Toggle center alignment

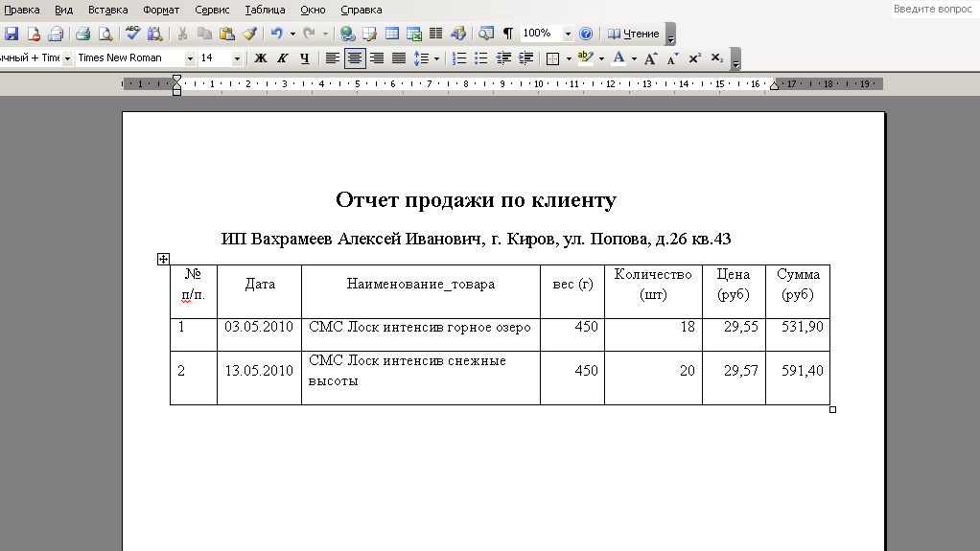(x=355, y=58)
